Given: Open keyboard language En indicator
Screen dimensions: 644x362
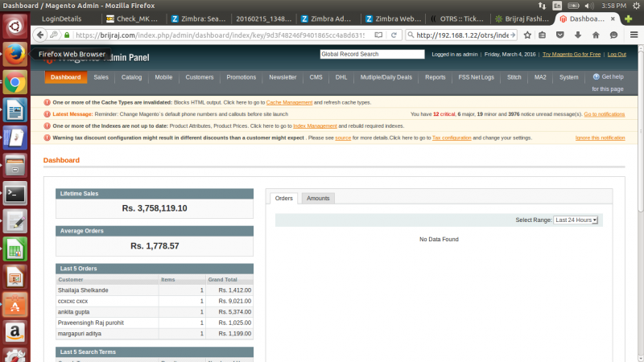Looking at the screenshot, I should (x=557, y=6).
